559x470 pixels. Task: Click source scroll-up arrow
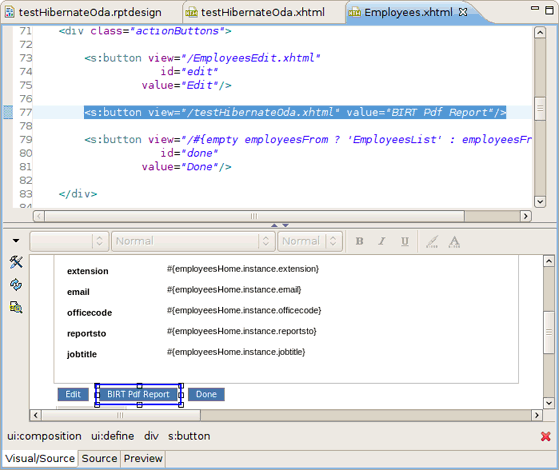[x=540, y=33]
